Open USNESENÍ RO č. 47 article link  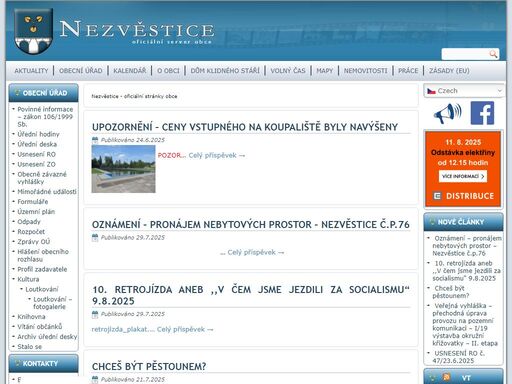point(459,357)
